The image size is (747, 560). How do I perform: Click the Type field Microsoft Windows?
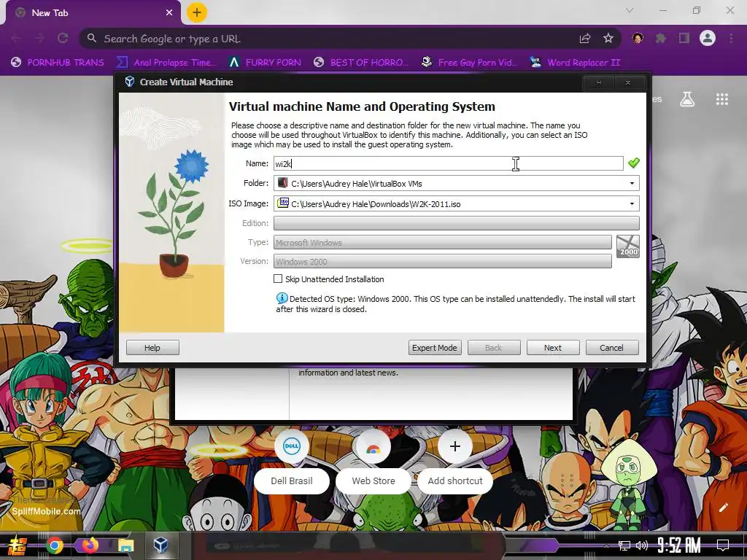(x=443, y=242)
